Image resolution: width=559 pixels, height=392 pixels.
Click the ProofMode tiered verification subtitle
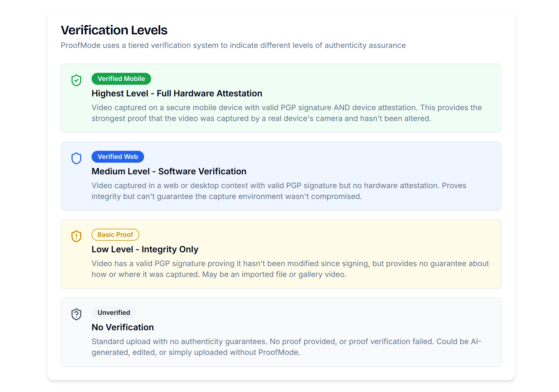tap(233, 45)
